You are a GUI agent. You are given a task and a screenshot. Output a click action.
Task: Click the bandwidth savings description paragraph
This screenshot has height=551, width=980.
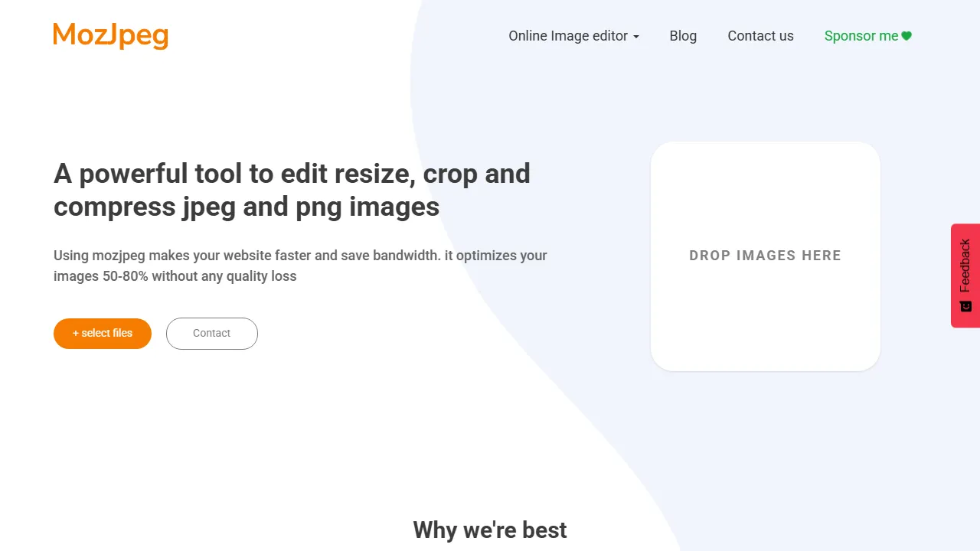(300, 266)
